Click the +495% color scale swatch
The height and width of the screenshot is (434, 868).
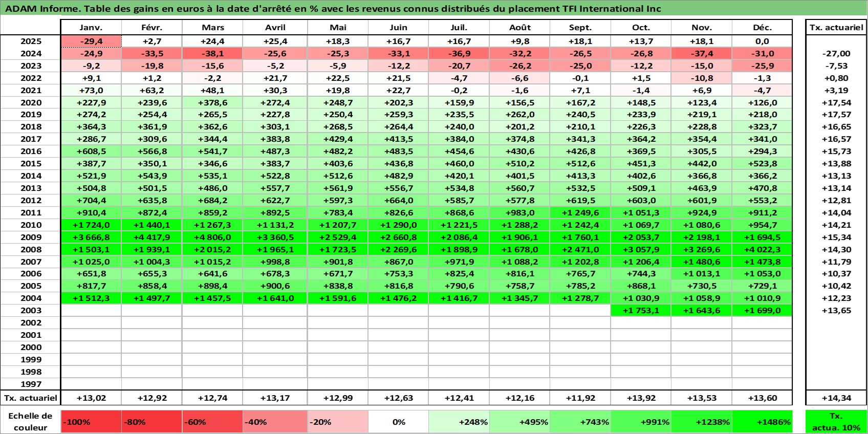pos(519,422)
